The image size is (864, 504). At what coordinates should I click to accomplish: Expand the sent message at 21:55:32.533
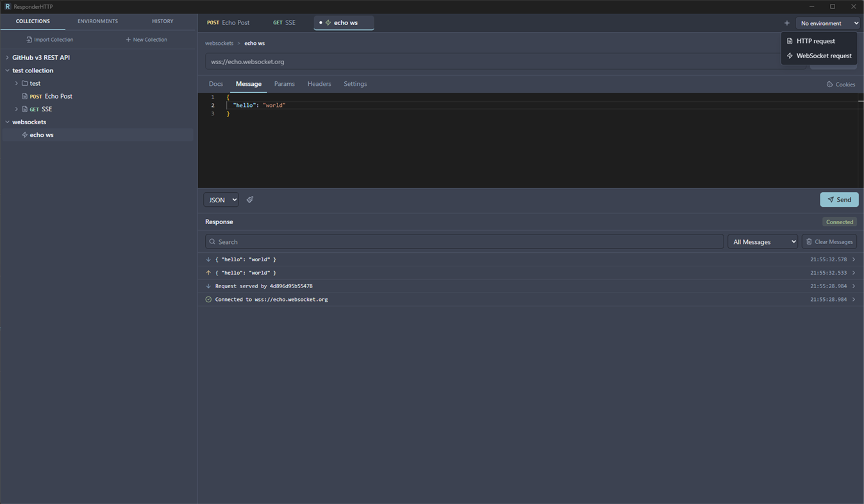(x=854, y=273)
